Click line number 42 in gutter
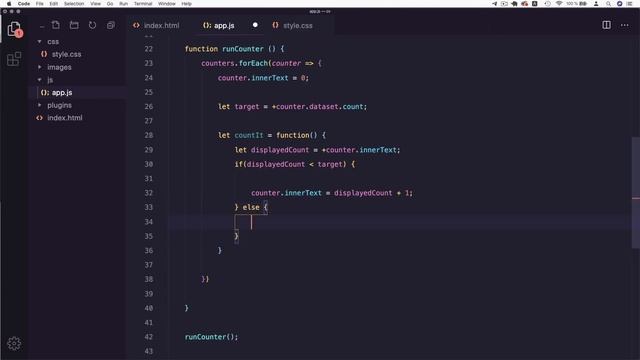Screen dimensions: 640x360 149,337
